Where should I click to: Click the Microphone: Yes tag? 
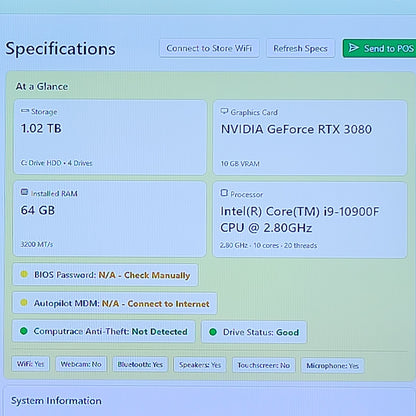pos(333,366)
